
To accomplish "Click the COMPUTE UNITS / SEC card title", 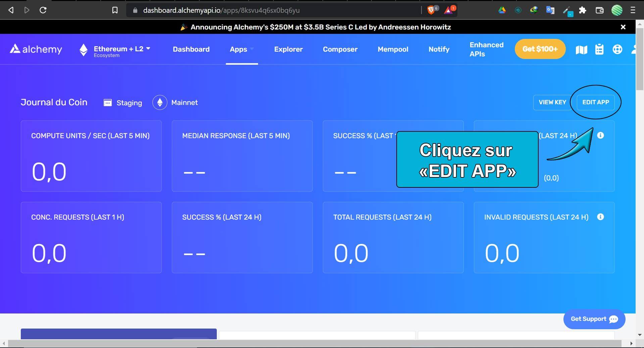I will (90, 136).
